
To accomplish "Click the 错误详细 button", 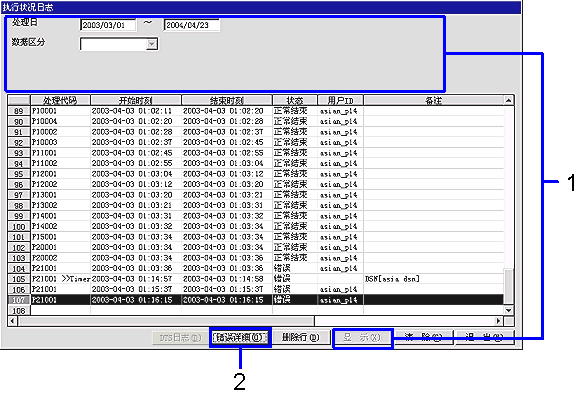I will (240, 337).
